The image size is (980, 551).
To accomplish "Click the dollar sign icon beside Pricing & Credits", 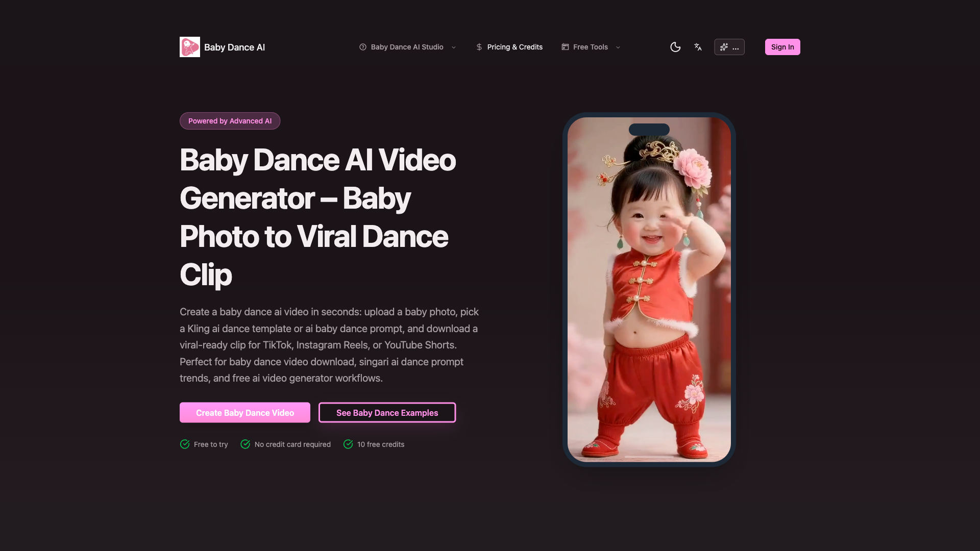I will pyautogui.click(x=479, y=47).
